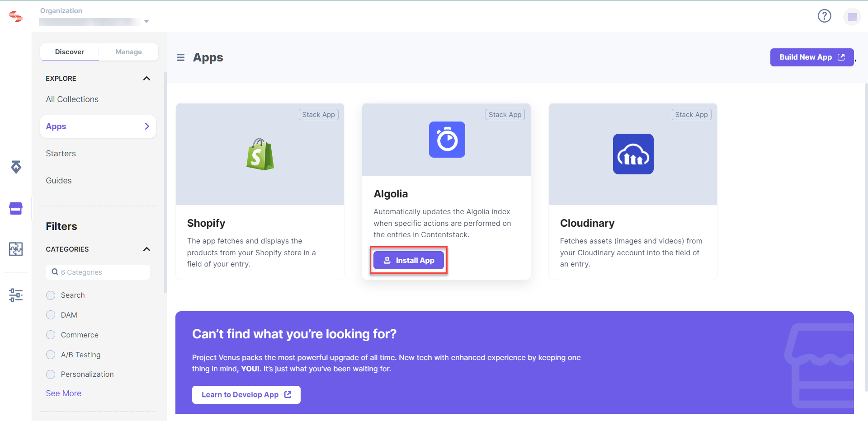Install the Algolia app
The image size is (868, 421).
click(409, 260)
